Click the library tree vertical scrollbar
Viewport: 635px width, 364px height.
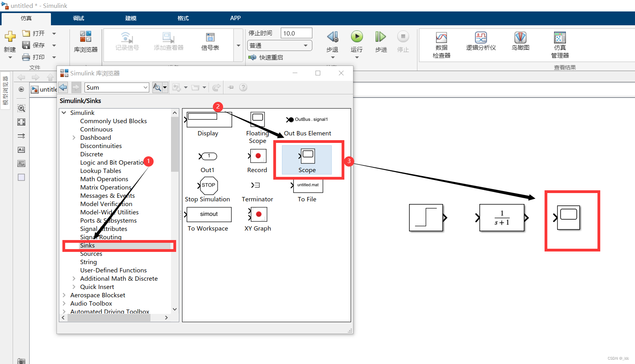[x=175, y=144]
